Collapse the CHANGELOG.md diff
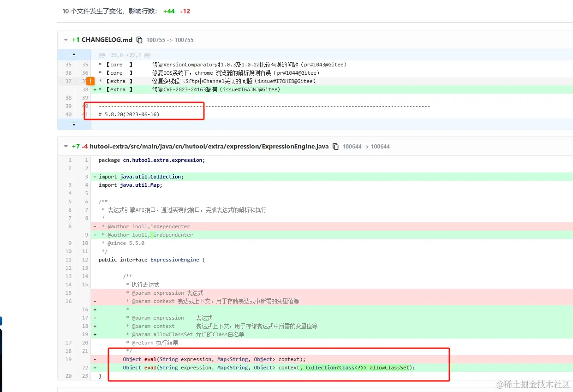 pyautogui.click(x=66, y=40)
